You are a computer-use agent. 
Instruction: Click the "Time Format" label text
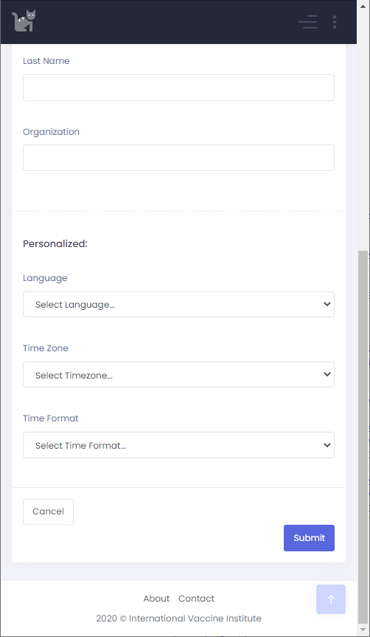[x=50, y=418]
